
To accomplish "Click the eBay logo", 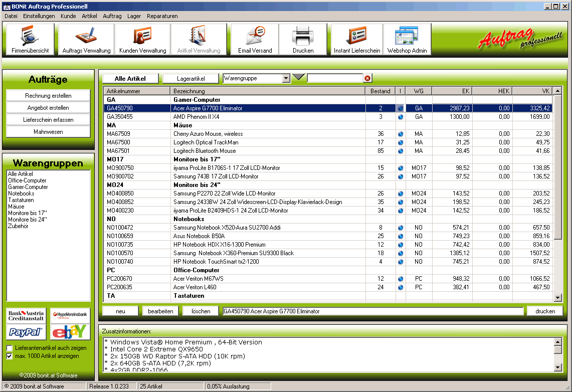I will [70, 332].
